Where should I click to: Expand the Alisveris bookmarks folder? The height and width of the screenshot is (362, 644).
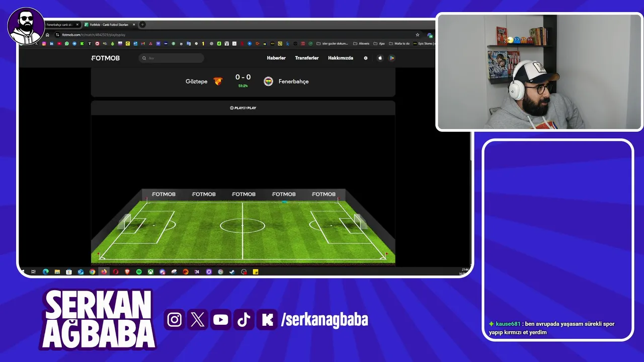[x=361, y=44]
